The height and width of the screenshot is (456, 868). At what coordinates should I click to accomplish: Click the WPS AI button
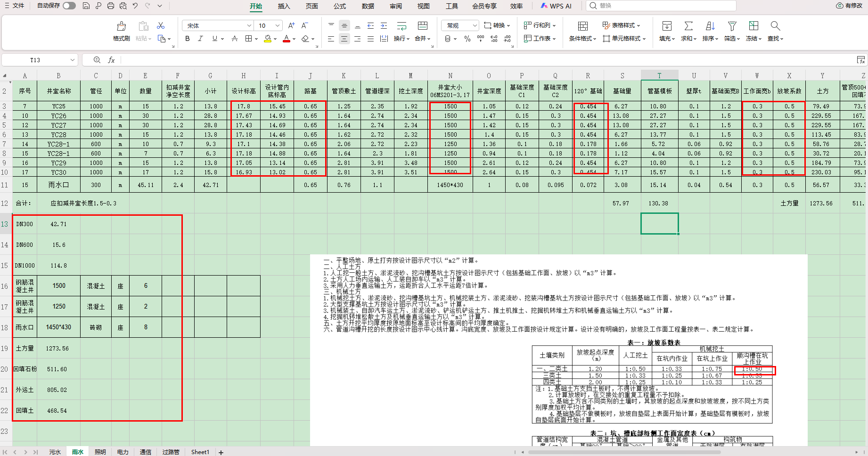556,6
